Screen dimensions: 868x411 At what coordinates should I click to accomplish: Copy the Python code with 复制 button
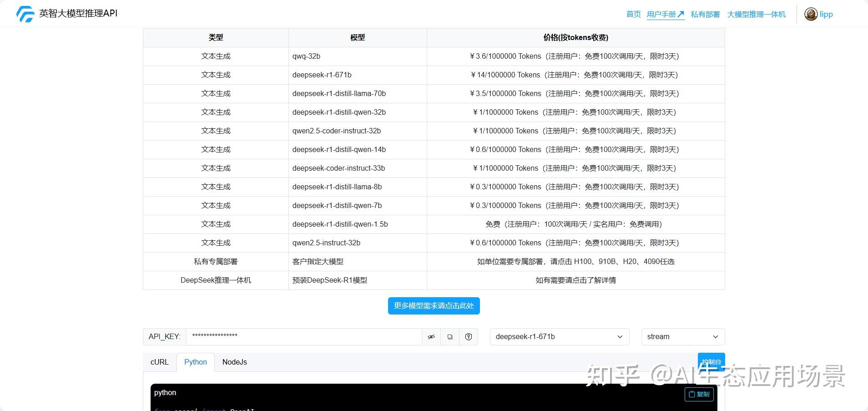coord(698,394)
